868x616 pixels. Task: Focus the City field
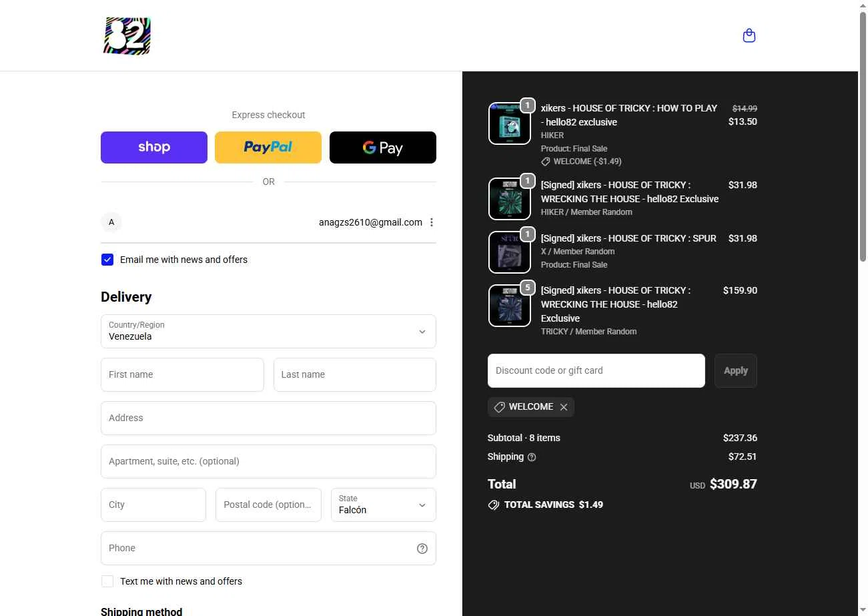(153, 505)
